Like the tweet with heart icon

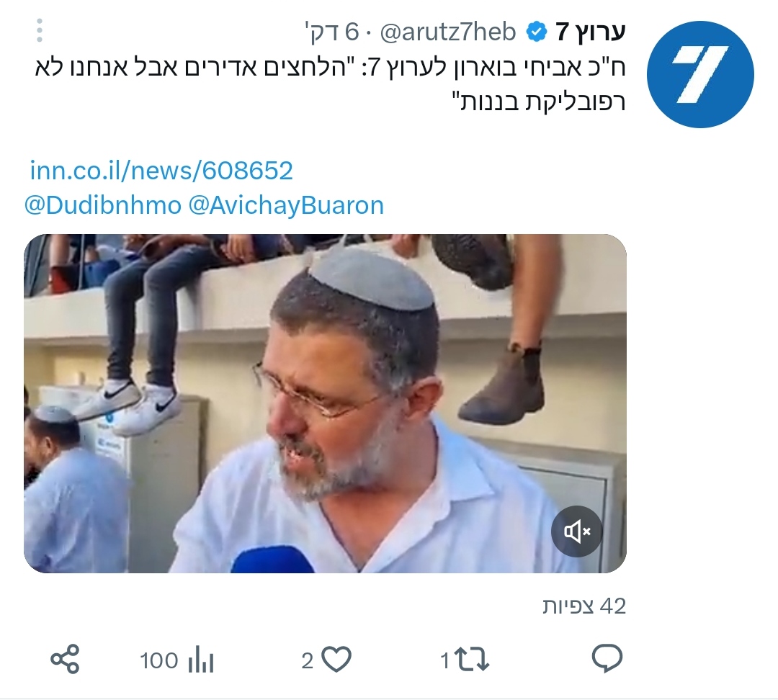coord(336,660)
